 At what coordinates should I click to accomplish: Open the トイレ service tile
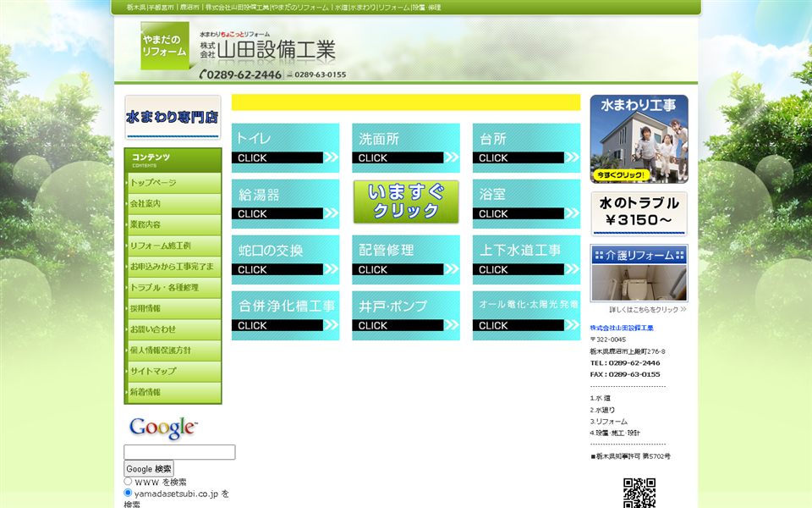pos(285,147)
